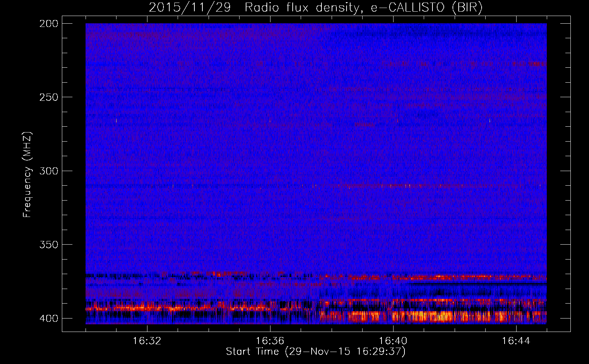The height and width of the screenshot is (364, 589).
Task: Click the "Start Time (29-Nov-15 16:29:37)" label
Action: click(316, 352)
